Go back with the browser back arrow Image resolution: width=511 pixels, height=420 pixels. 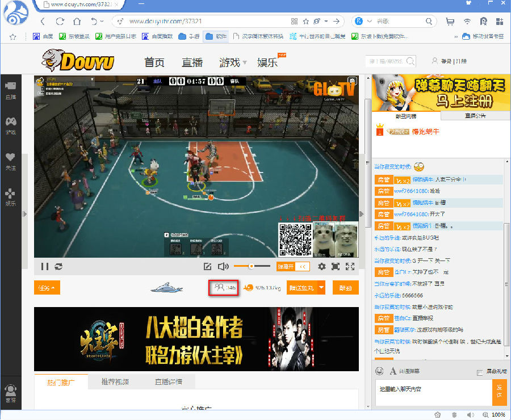pyautogui.click(x=43, y=22)
